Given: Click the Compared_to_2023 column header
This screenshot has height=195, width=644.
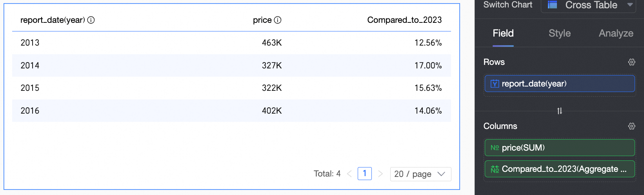Looking at the screenshot, I should pyautogui.click(x=404, y=20).
